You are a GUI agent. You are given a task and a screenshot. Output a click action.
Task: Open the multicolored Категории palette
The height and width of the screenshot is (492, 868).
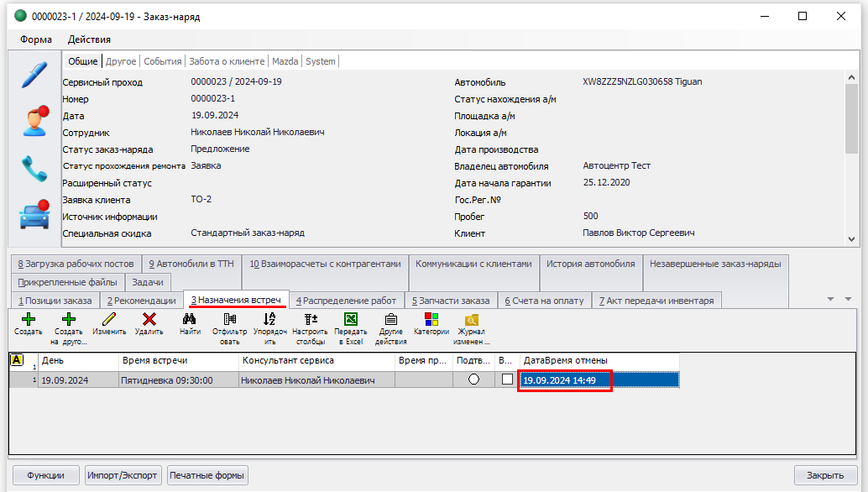coord(431,320)
